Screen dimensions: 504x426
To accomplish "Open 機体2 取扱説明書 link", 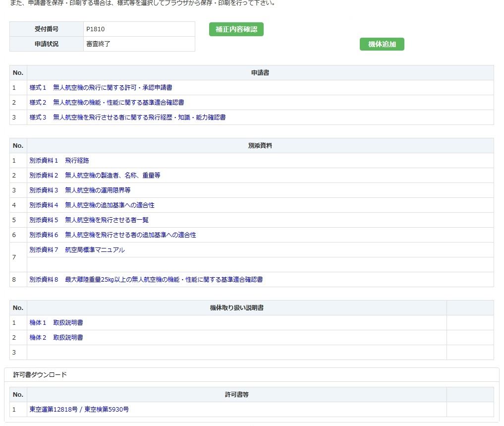I will (56, 338).
